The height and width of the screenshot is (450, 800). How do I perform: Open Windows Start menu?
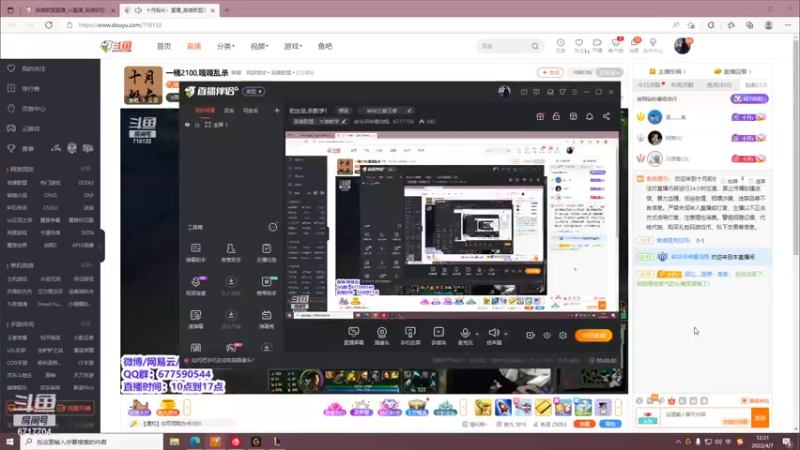point(10,442)
